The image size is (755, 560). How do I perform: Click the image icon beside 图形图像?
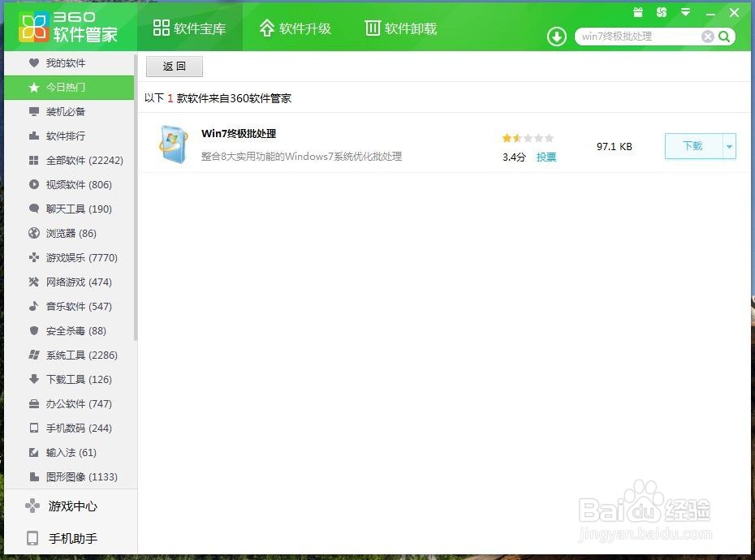[x=34, y=476]
